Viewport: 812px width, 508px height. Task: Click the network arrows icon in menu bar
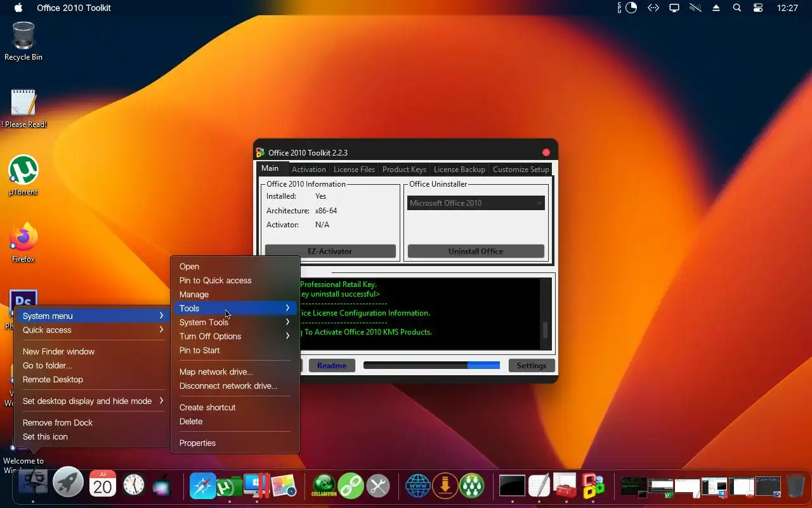click(653, 8)
